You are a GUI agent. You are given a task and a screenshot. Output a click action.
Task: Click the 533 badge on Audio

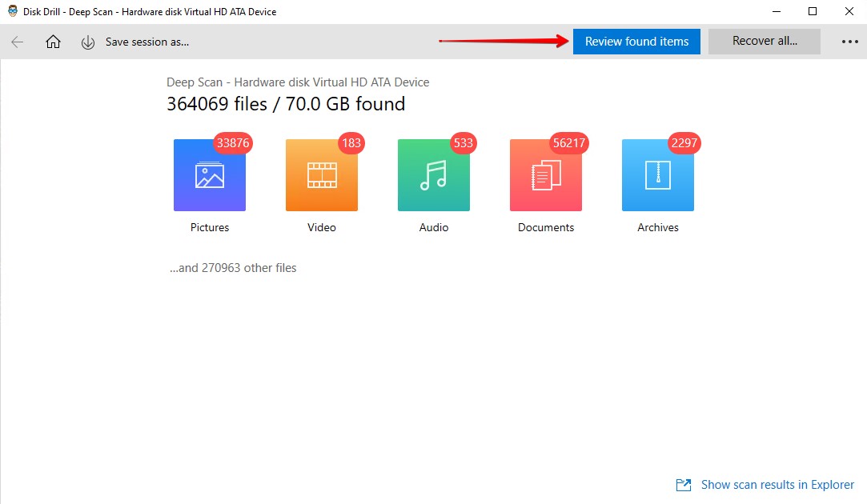tap(464, 143)
